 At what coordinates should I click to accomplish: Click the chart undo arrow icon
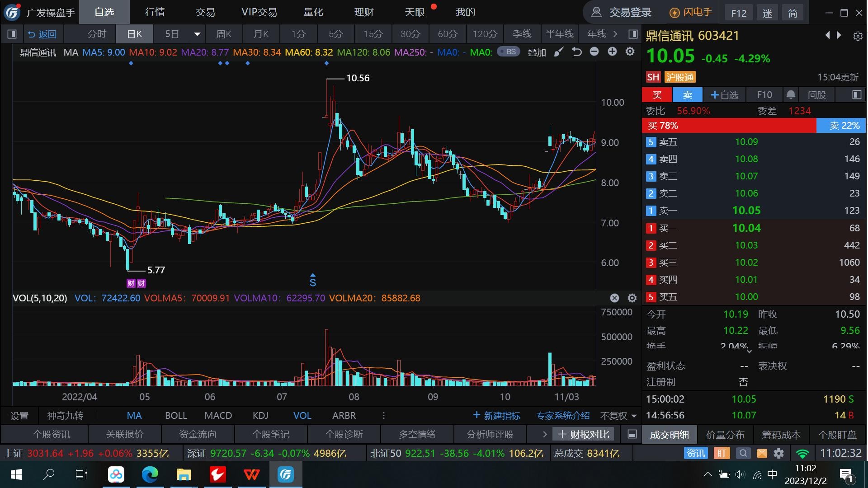coord(576,52)
